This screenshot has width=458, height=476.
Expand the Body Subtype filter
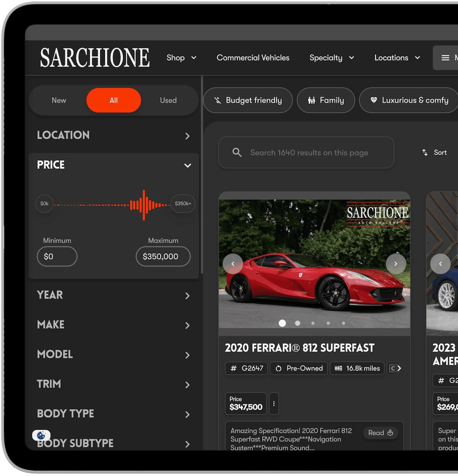114,444
